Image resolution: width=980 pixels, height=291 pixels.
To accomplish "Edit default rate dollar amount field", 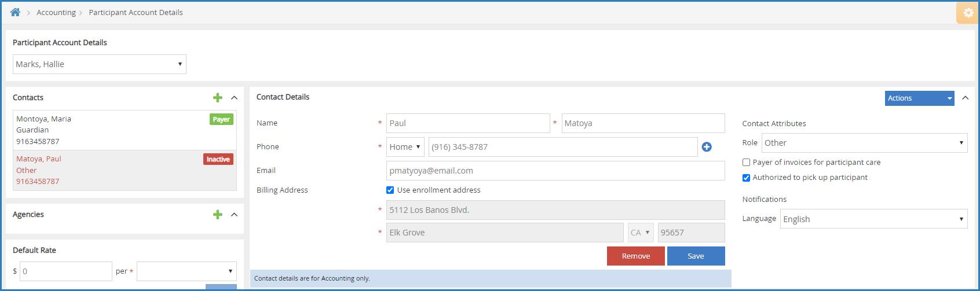I will (x=66, y=271).
